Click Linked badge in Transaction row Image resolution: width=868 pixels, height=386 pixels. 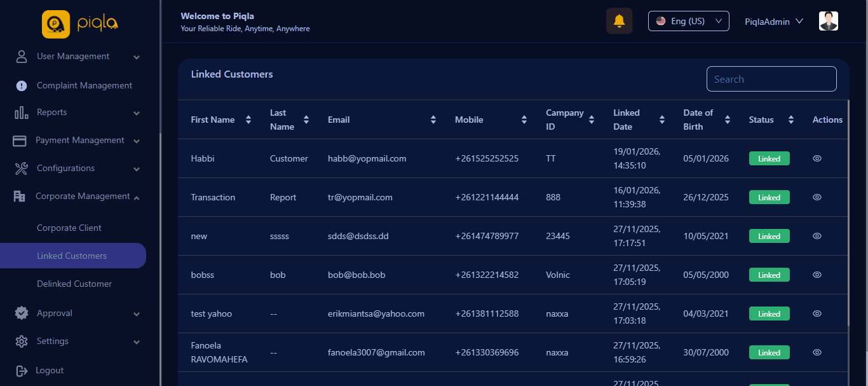(769, 197)
